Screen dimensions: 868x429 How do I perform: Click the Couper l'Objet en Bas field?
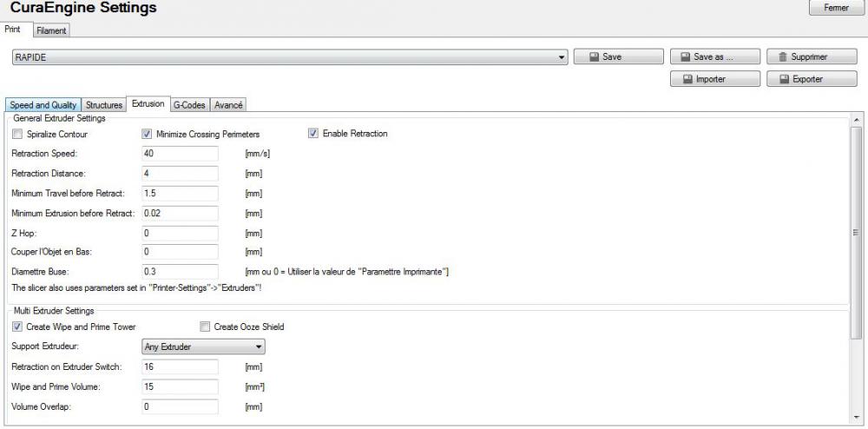180,252
